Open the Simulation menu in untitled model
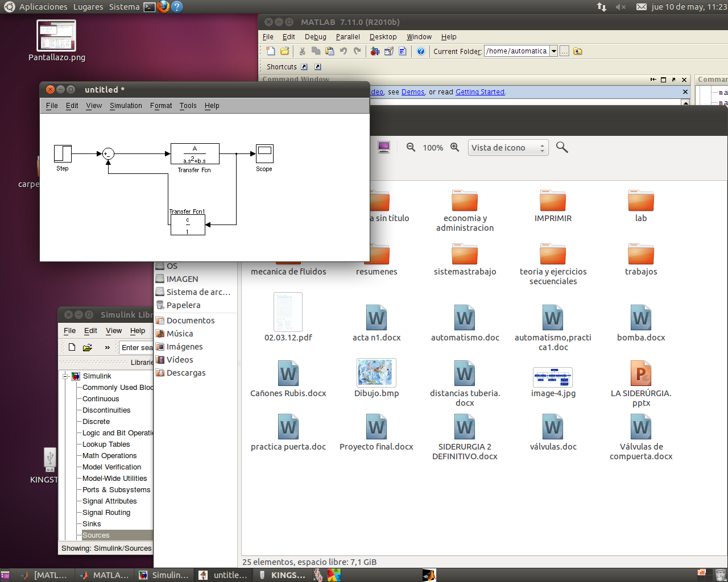Viewport: 728px width, 582px height. (x=126, y=105)
